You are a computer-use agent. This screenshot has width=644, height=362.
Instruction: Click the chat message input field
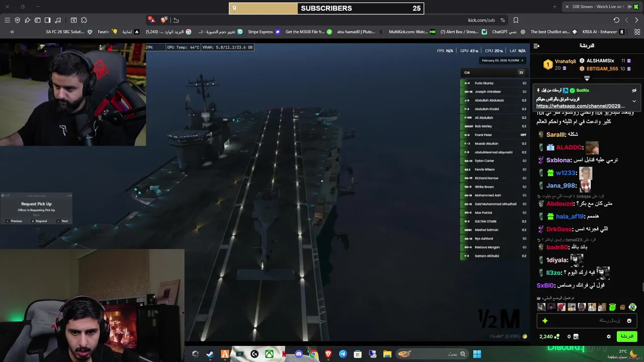[x=588, y=320]
